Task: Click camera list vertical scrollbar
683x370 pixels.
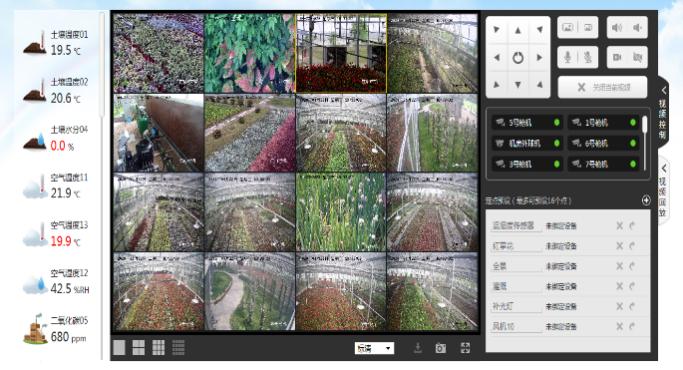Action: point(645,124)
